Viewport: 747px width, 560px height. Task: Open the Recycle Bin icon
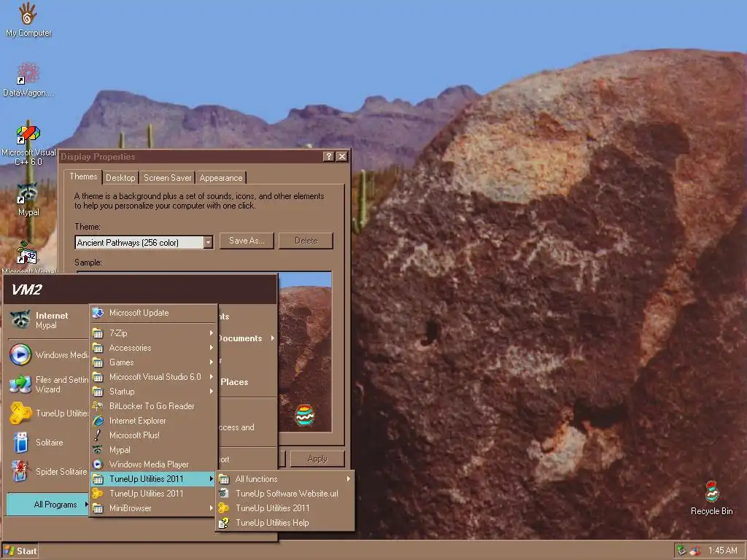point(711,498)
